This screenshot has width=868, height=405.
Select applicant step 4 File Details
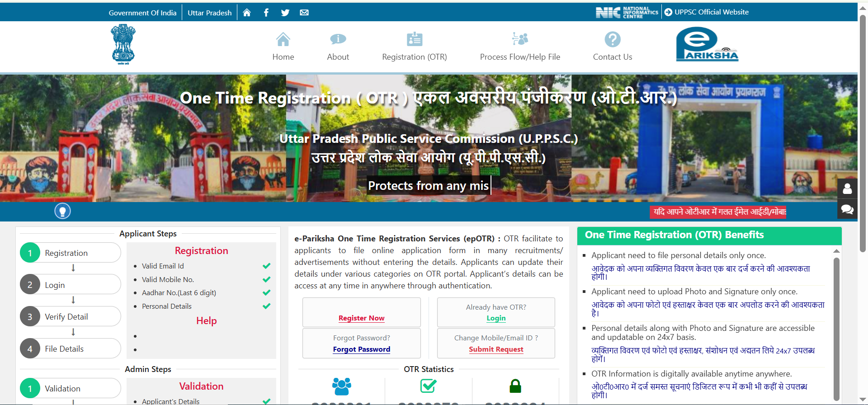click(x=71, y=348)
